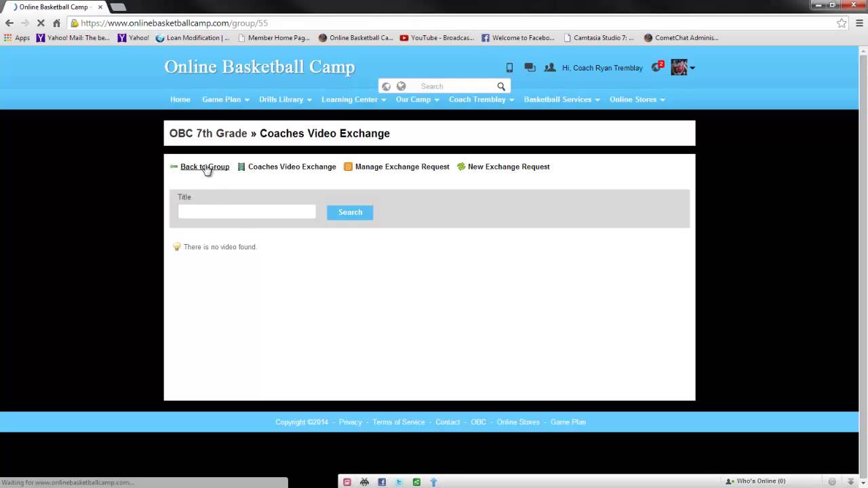
Task: Click the pink square icon in bottom bar
Action: click(347, 482)
